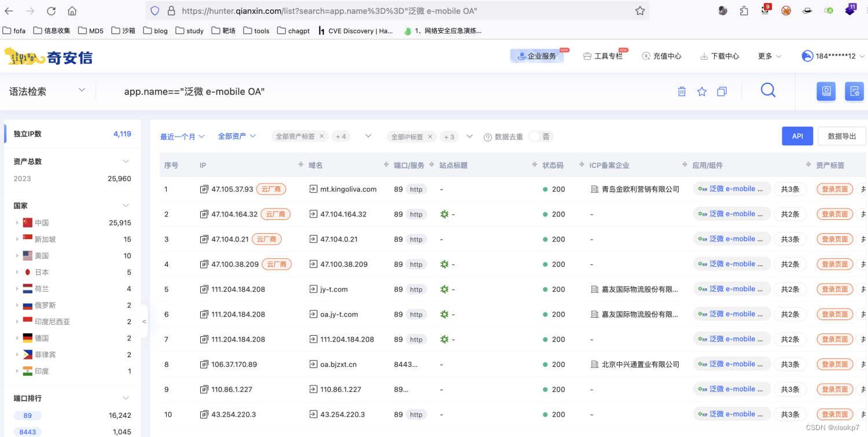Click IP text 110.86.1.227 in row 9

(232, 390)
